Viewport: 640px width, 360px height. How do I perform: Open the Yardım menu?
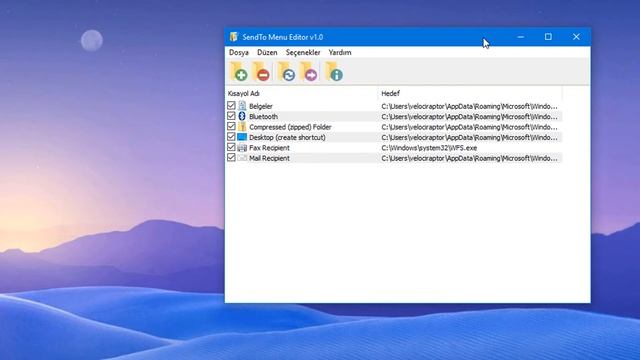point(340,52)
